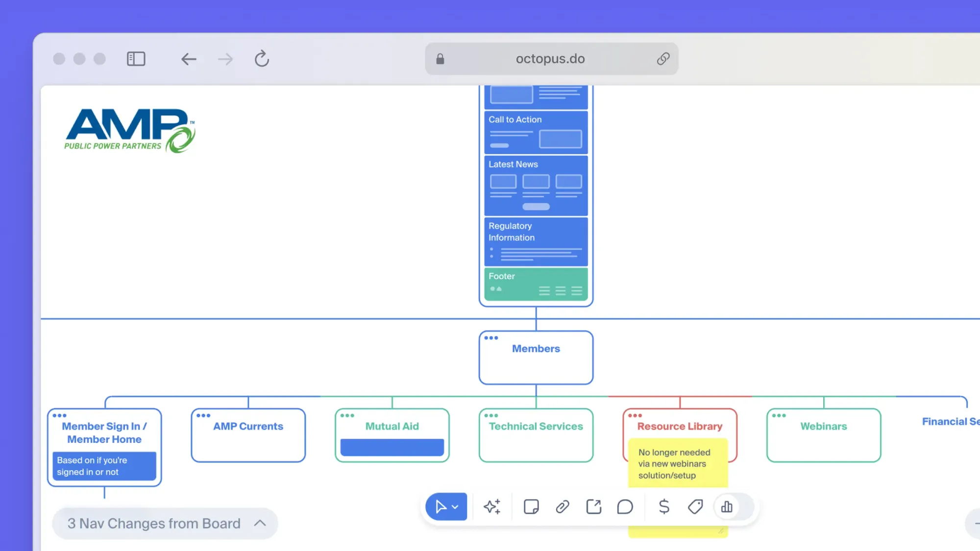This screenshot has width=980, height=551.
Task: Select the Latest News content block
Action: [x=536, y=186]
